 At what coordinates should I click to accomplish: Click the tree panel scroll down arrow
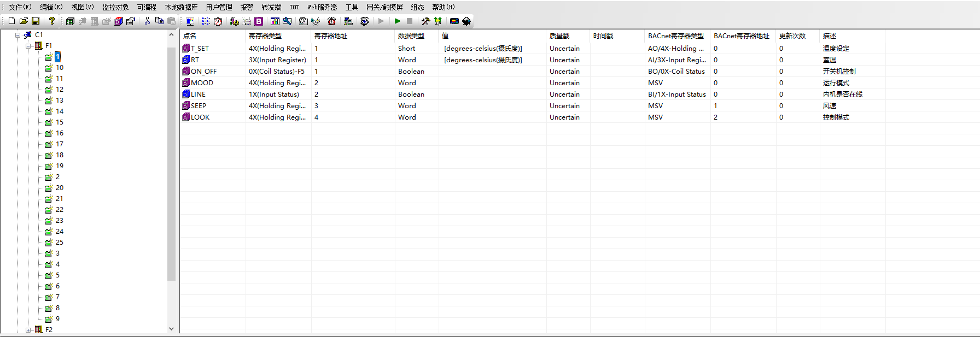[171, 329]
